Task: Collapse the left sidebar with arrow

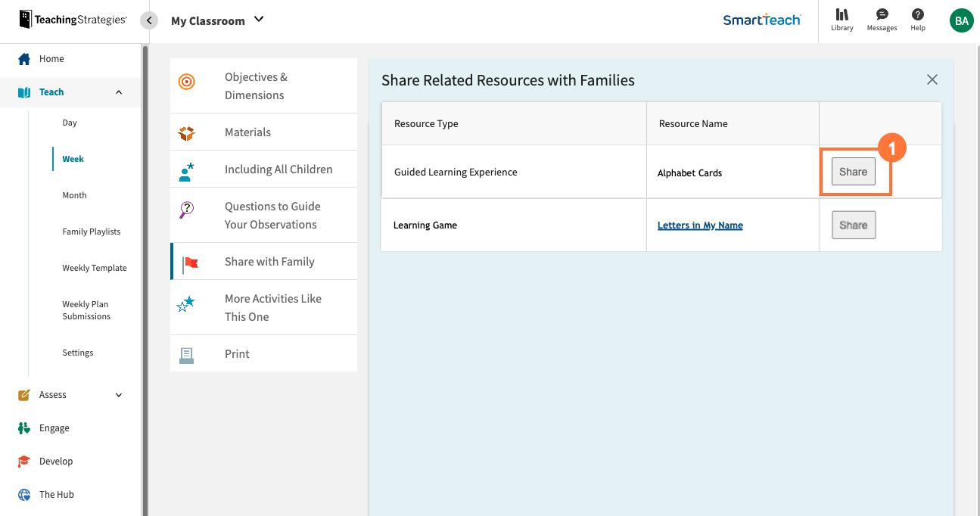Action: click(149, 20)
